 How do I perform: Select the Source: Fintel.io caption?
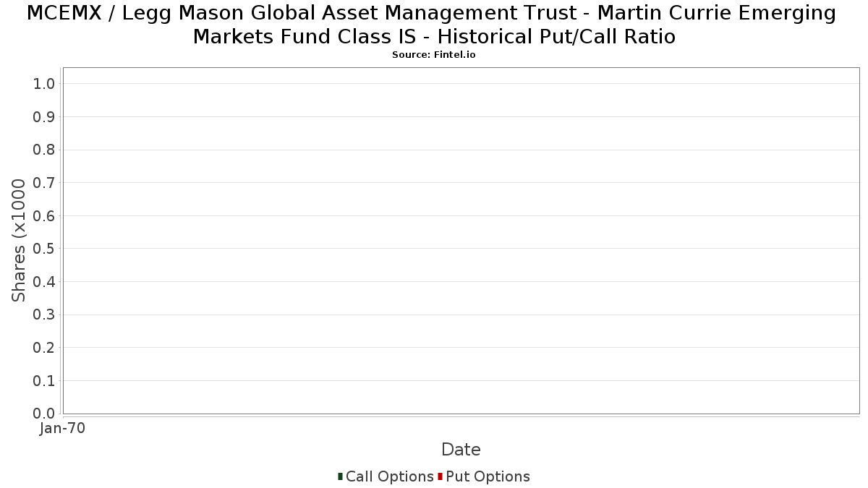pyautogui.click(x=434, y=55)
